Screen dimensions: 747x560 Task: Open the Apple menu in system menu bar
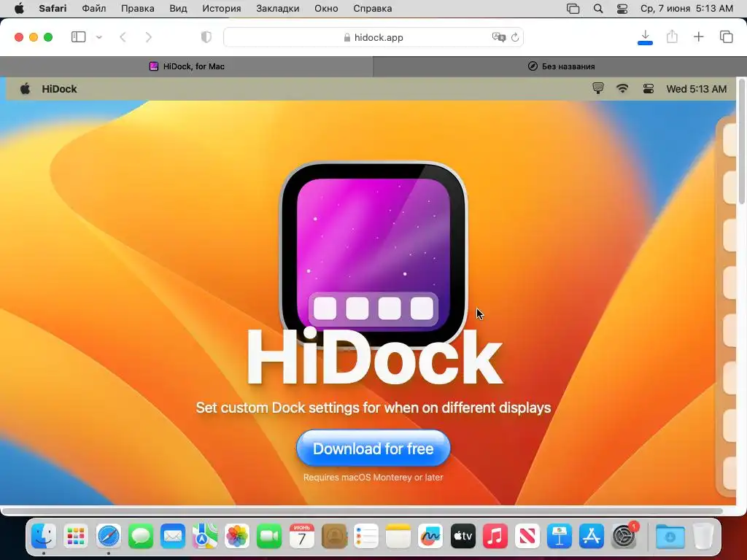tap(19, 9)
